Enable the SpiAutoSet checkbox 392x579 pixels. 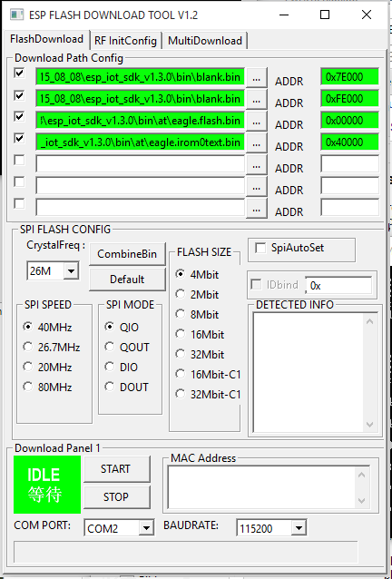[260, 248]
